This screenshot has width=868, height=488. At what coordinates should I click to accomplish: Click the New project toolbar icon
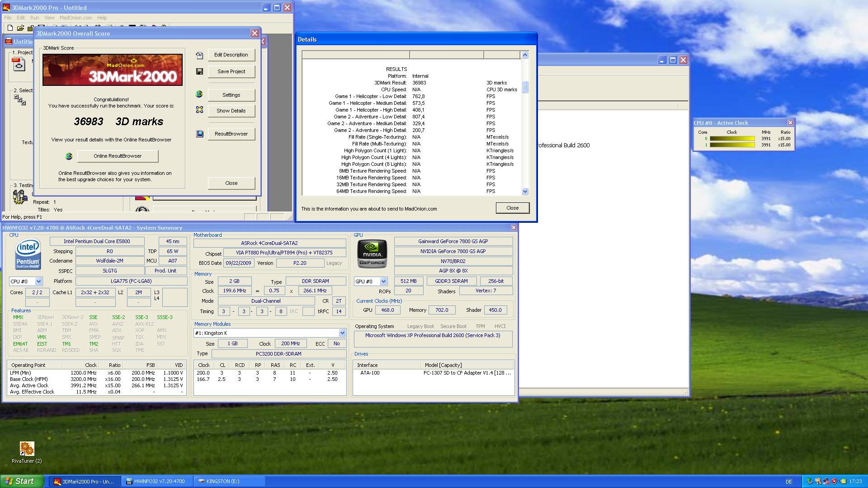tap(10, 28)
